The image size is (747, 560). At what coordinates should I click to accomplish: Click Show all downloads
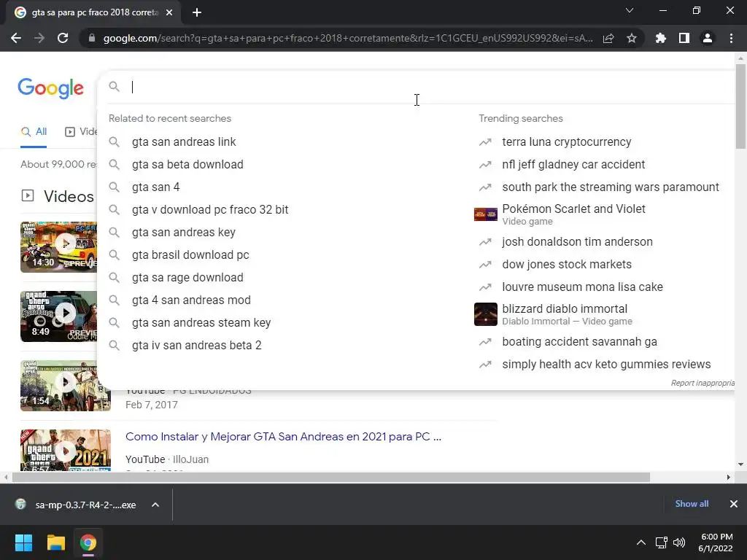[x=692, y=504]
